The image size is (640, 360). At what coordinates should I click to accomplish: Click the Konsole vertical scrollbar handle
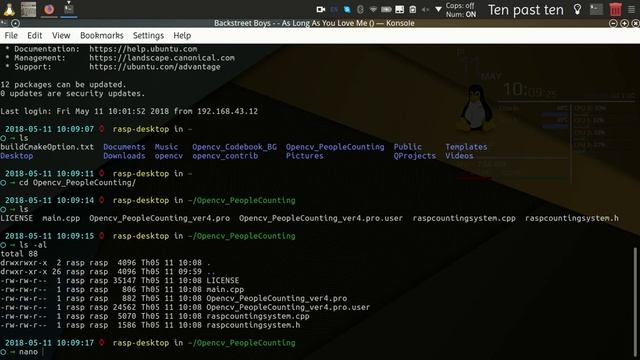[x=635, y=301]
